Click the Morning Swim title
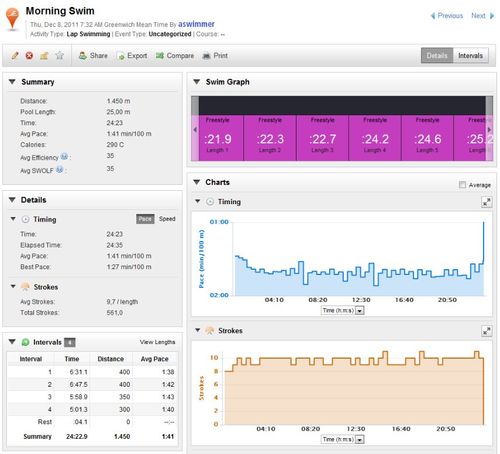Screen dimensions: 500x454 coord(60,11)
